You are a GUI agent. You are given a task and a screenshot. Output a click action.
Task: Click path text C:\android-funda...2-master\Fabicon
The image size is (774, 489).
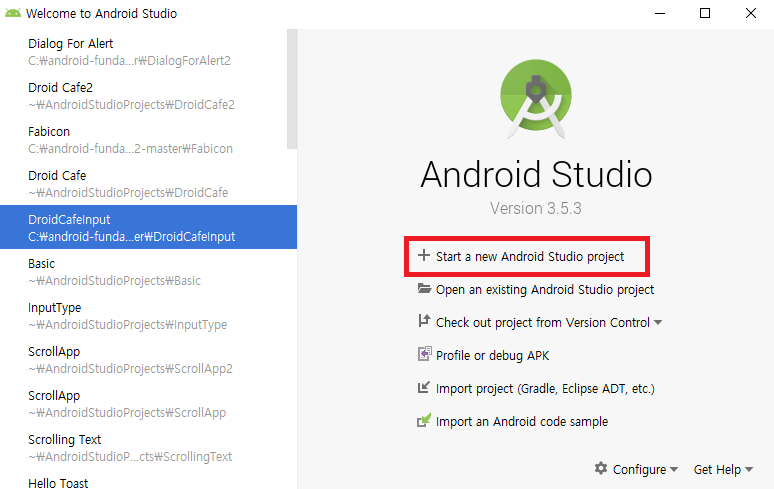130,149
